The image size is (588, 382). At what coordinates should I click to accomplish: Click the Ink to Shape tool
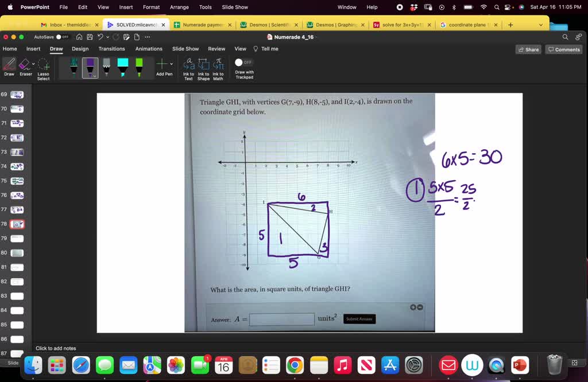click(203, 69)
